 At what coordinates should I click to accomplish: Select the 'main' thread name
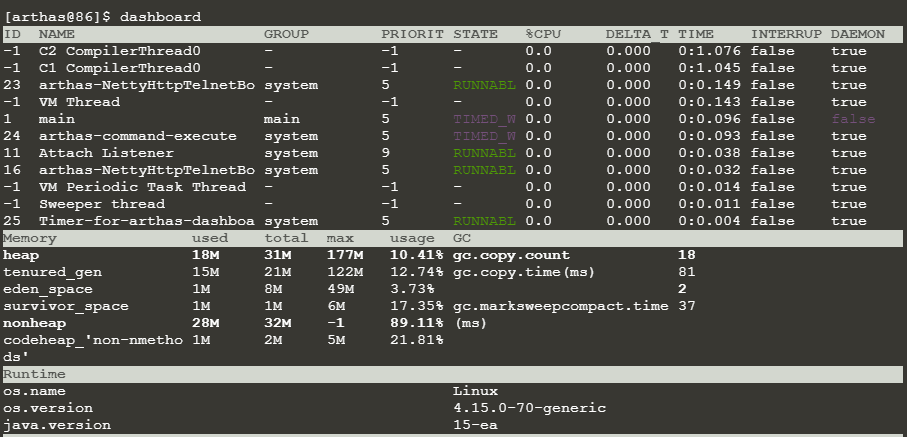(x=57, y=119)
